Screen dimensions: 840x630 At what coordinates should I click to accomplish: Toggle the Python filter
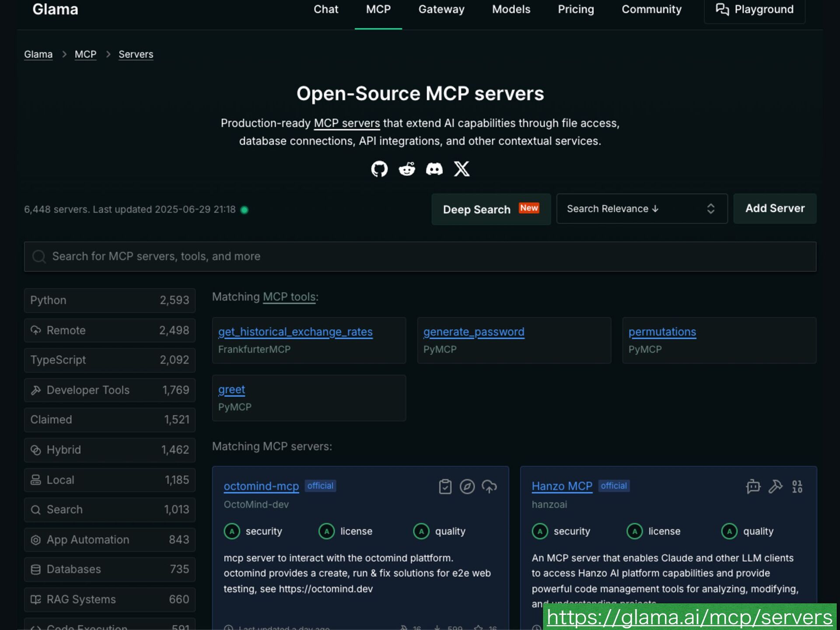[x=110, y=300]
